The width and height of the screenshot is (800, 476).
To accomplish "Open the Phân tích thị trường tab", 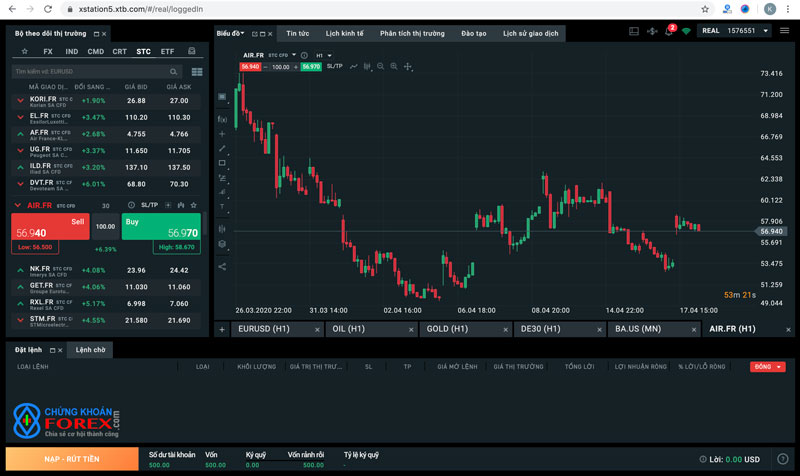I will [x=412, y=33].
